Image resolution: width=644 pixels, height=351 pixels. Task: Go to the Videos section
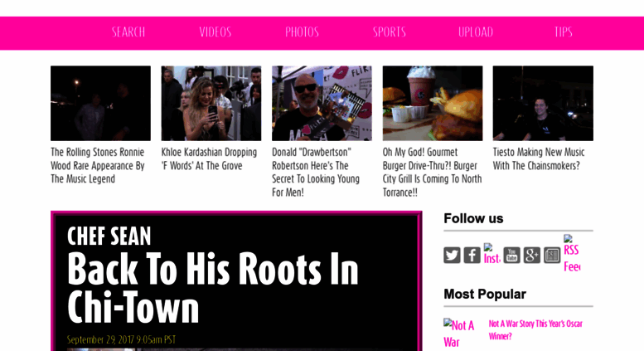pos(215,32)
